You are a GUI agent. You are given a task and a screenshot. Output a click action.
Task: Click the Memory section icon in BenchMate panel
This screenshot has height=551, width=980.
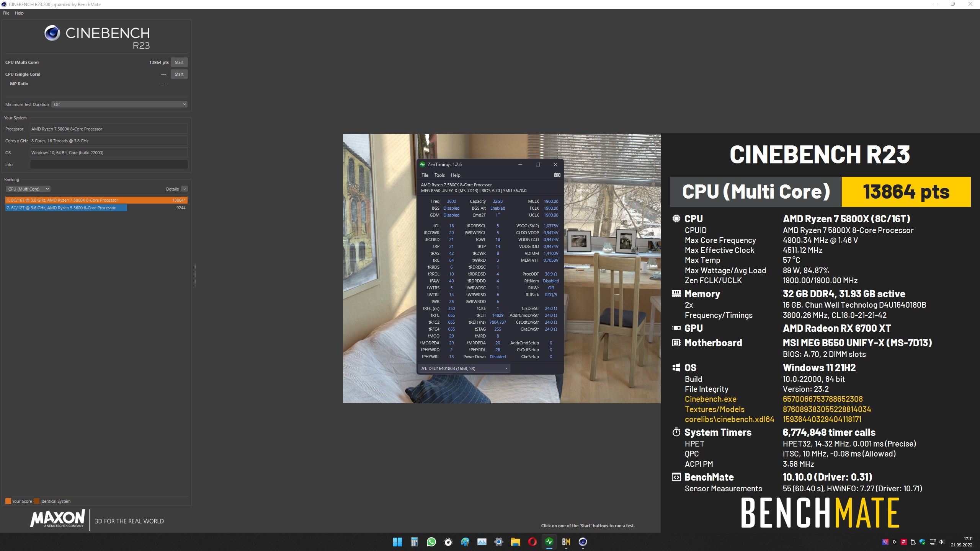676,293
